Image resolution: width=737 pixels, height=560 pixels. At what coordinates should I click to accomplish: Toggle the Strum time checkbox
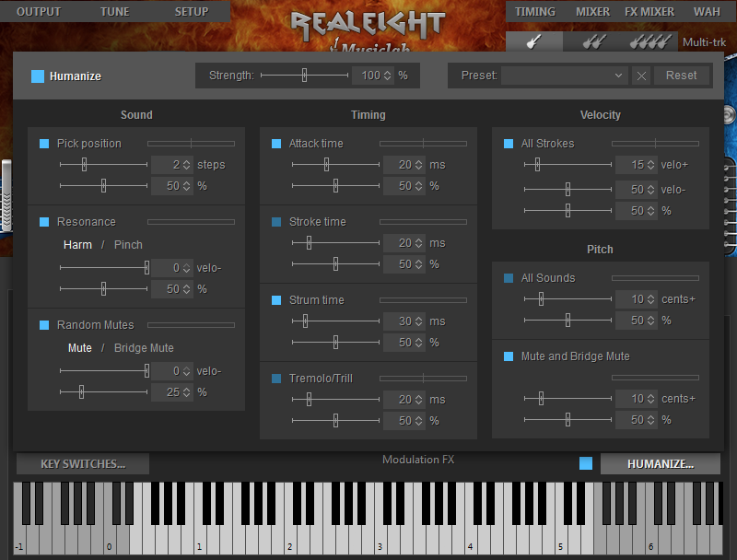pos(276,300)
